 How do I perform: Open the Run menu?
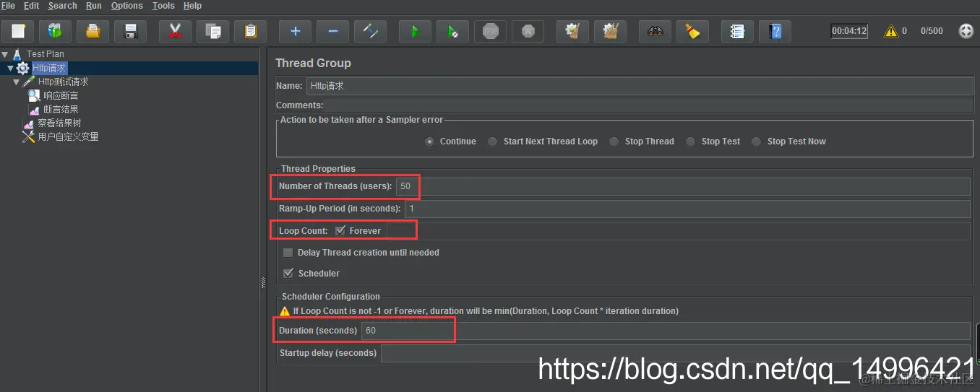[x=93, y=6]
